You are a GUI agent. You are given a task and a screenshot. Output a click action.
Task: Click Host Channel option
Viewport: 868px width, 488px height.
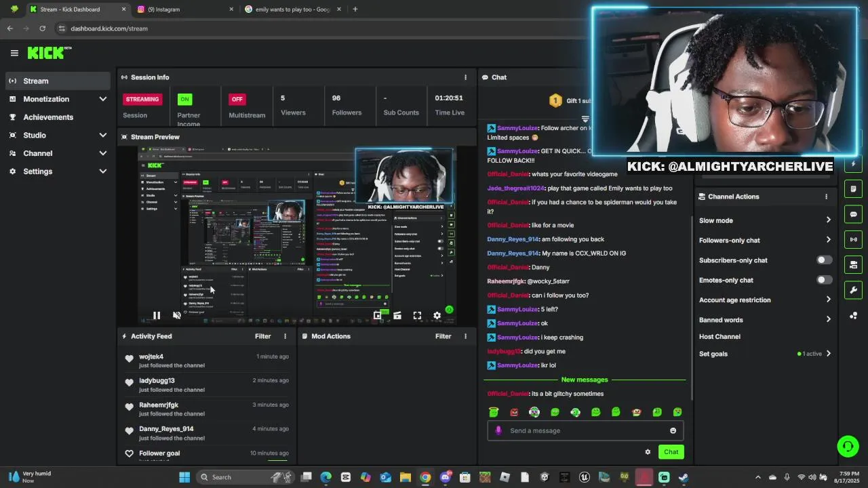coord(719,337)
